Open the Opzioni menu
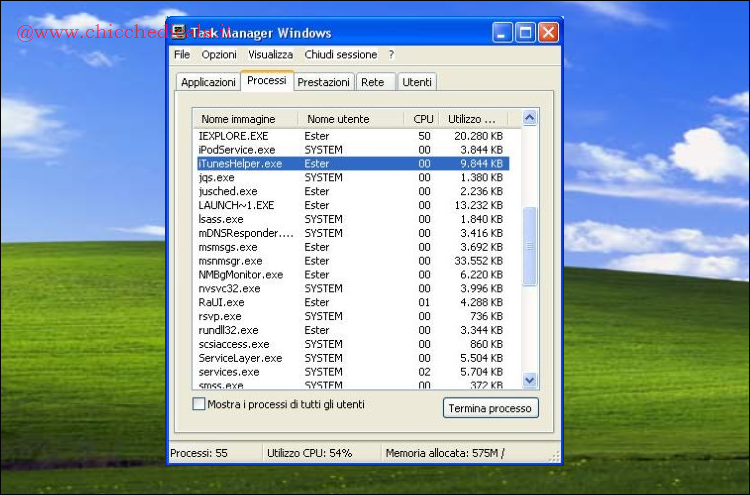Viewport: 750px width, 495px height. [219, 54]
